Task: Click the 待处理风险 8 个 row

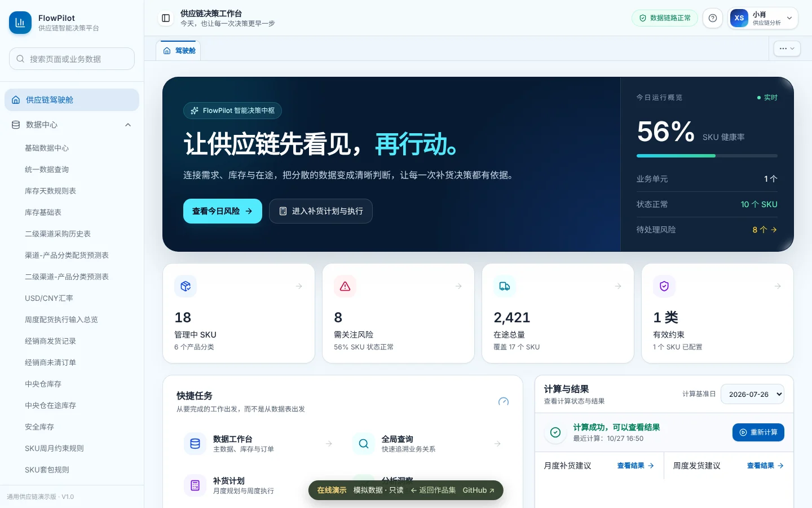Action: [x=707, y=230]
